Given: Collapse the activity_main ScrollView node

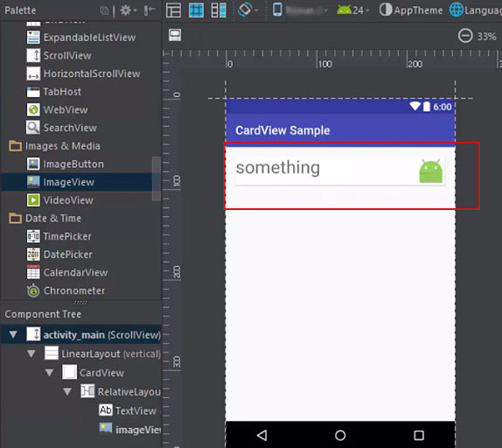Looking at the screenshot, I should tap(13, 334).
